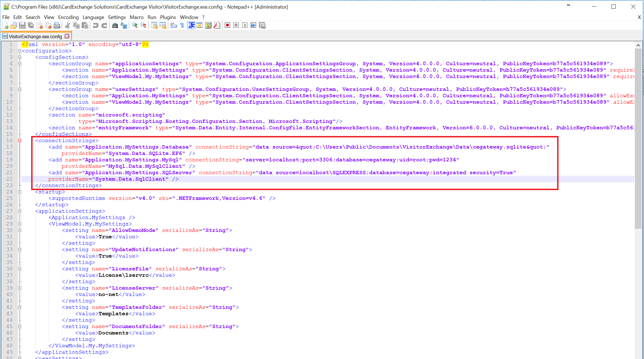This screenshot has height=359, width=644.
Task: Open the Document Map icon
Action: tap(208, 26)
